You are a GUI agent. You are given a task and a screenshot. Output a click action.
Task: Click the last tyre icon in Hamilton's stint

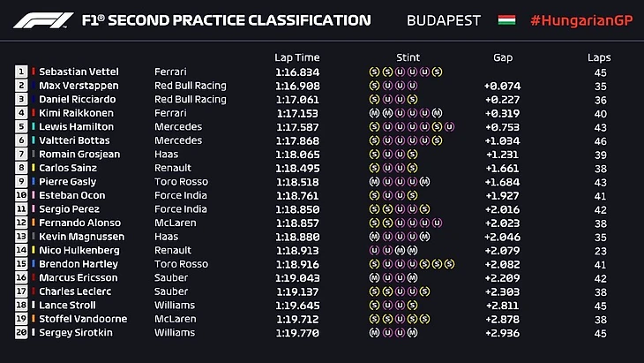450,126
